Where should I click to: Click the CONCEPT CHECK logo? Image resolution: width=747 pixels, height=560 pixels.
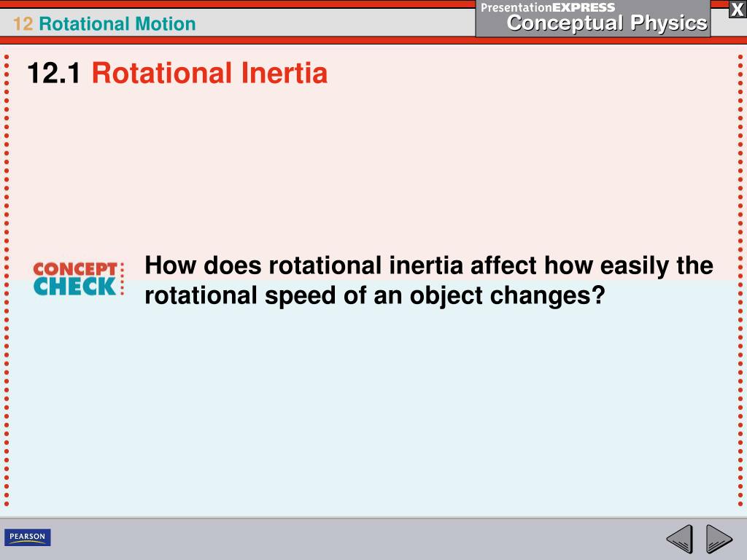click(x=79, y=279)
